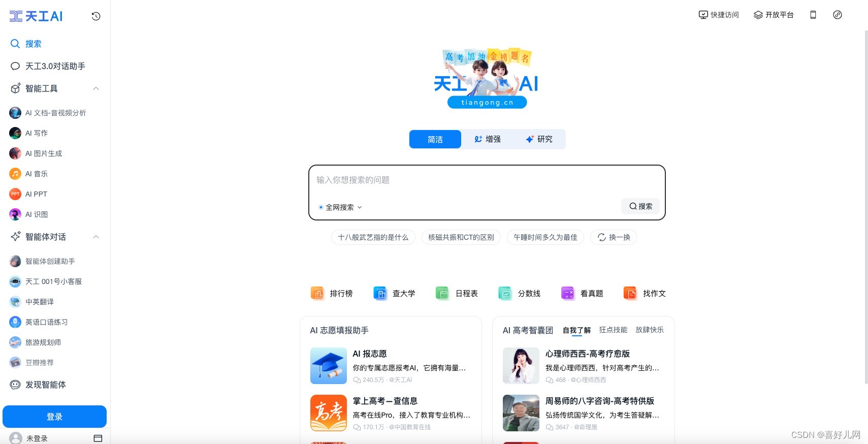
Task: Click the 天工AI logo in sidebar
Action: pyautogui.click(x=36, y=16)
